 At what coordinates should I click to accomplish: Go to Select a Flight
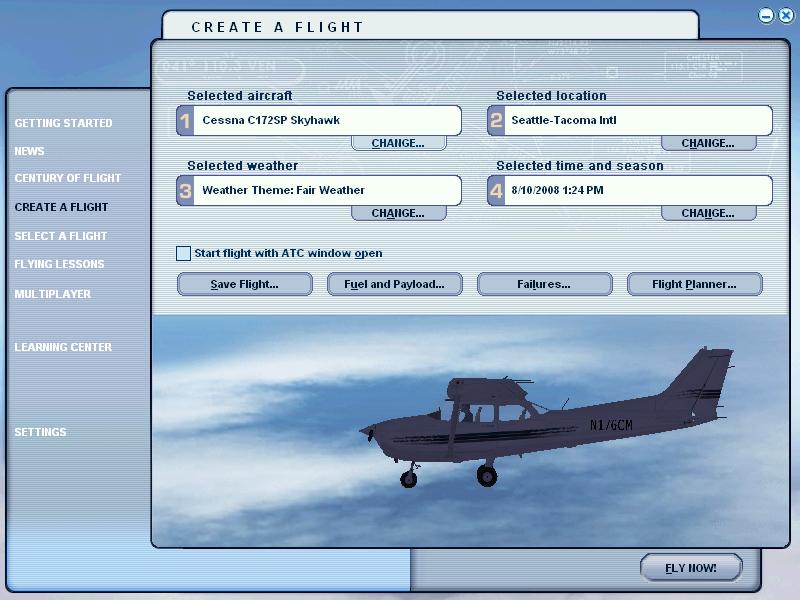click(61, 236)
